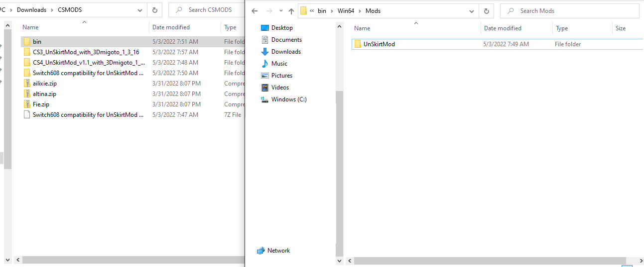Select the Network label in navigation pane
Image resolution: width=644 pixels, height=267 pixels.
pyautogui.click(x=278, y=251)
